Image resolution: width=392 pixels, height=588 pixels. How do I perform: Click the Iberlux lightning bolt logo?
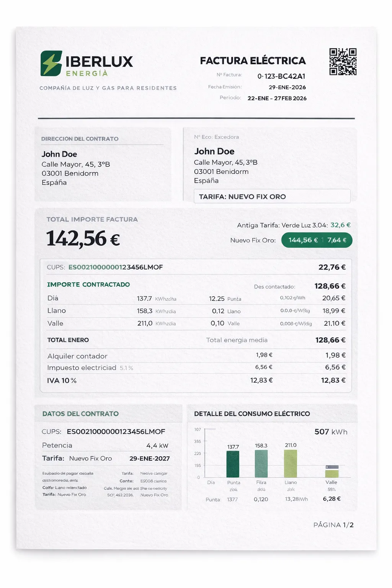click(51, 62)
